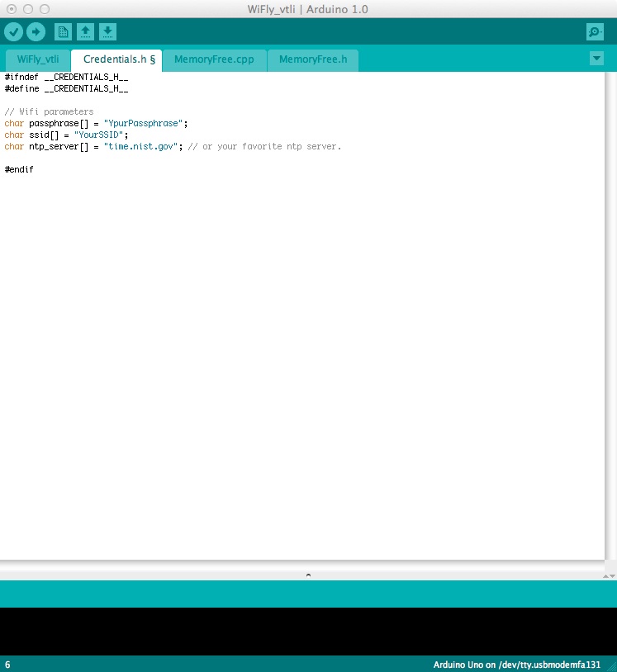Click the editor vertical scrollbar
Screen dimensions: 617x672
(x=610, y=315)
